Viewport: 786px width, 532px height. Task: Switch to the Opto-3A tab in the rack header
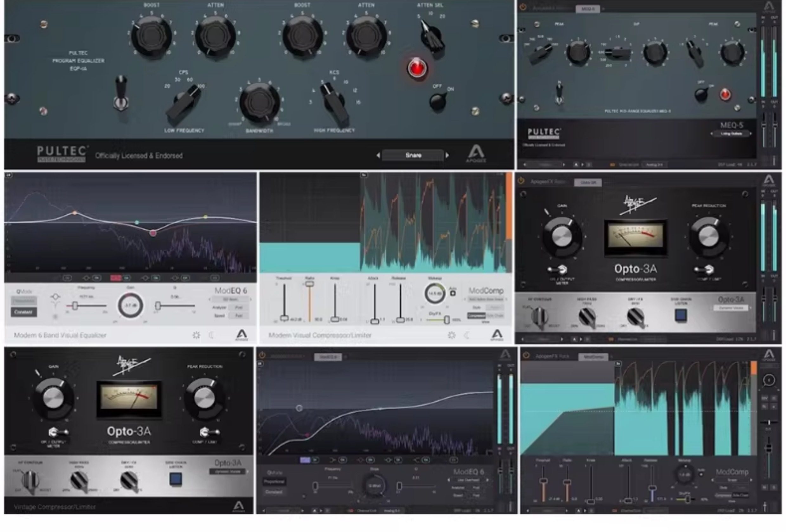point(588,182)
